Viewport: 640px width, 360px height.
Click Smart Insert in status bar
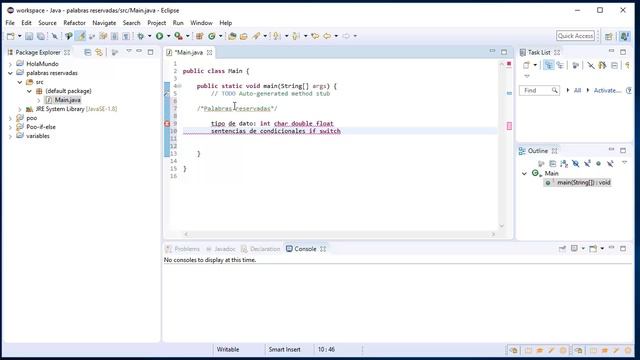pos(284,349)
